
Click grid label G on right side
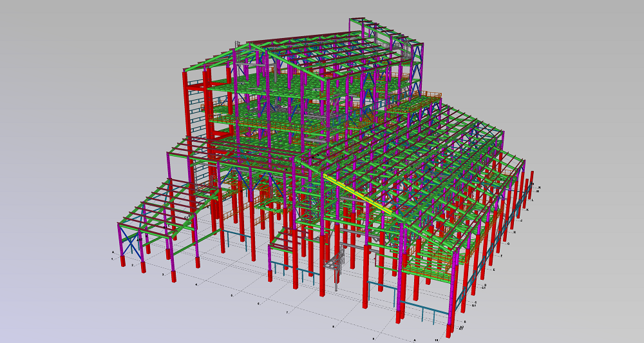click(x=509, y=244)
